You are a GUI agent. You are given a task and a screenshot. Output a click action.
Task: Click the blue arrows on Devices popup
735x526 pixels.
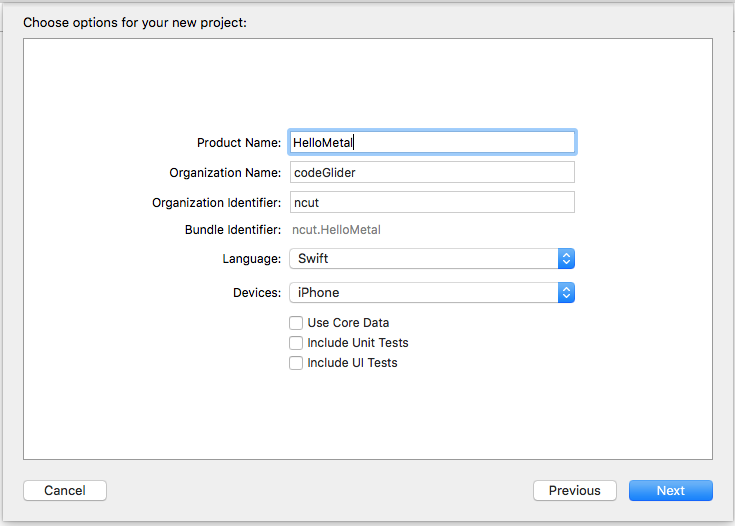pyautogui.click(x=566, y=293)
